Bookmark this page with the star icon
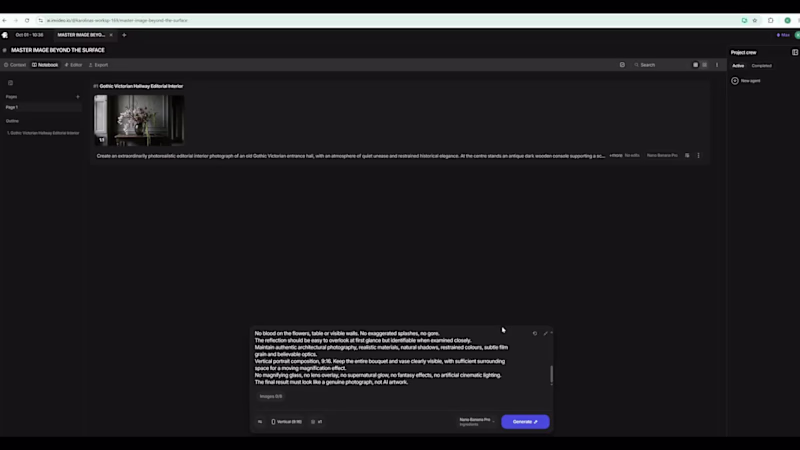 pos(755,20)
